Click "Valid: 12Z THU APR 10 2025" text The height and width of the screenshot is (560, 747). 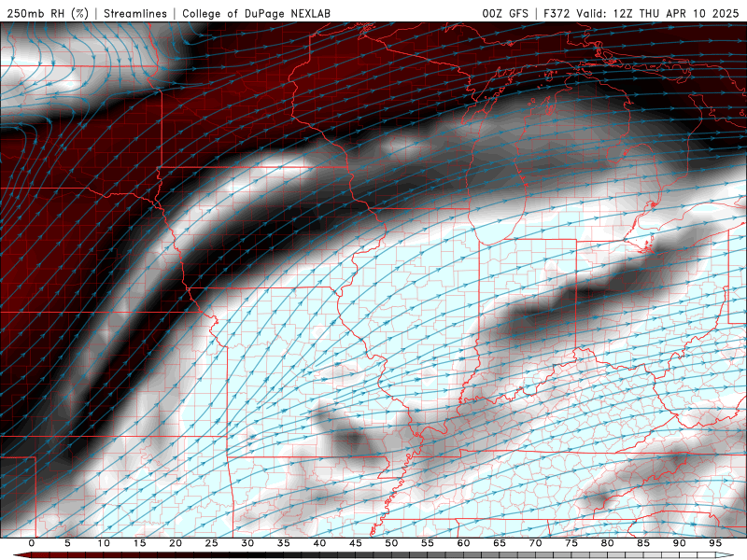[657, 13]
